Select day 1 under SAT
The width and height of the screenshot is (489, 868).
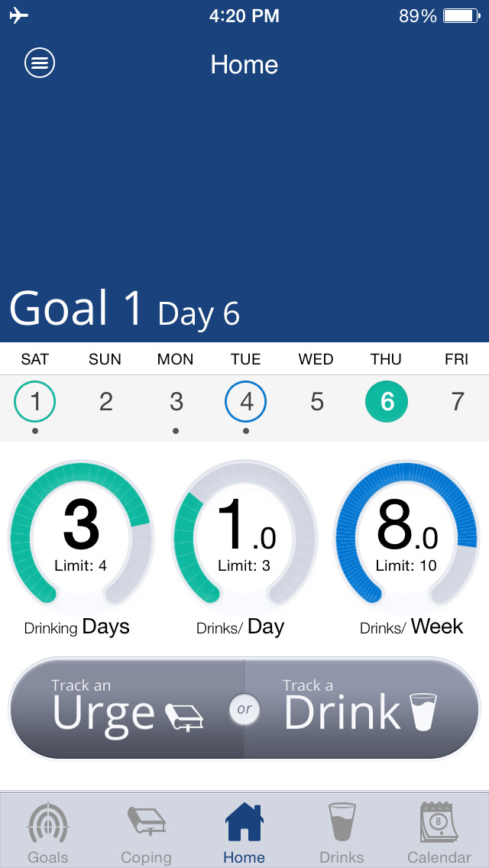tap(35, 401)
